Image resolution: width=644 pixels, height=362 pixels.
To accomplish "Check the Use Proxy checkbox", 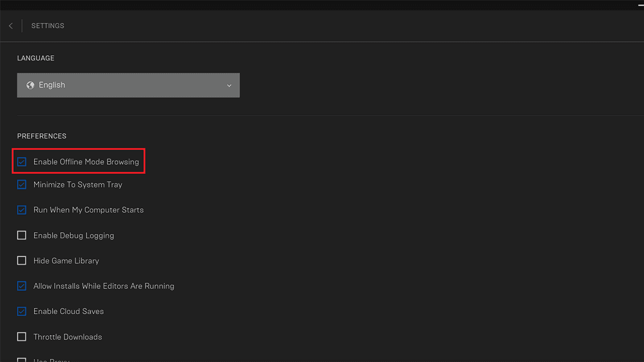I will [21, 359].
